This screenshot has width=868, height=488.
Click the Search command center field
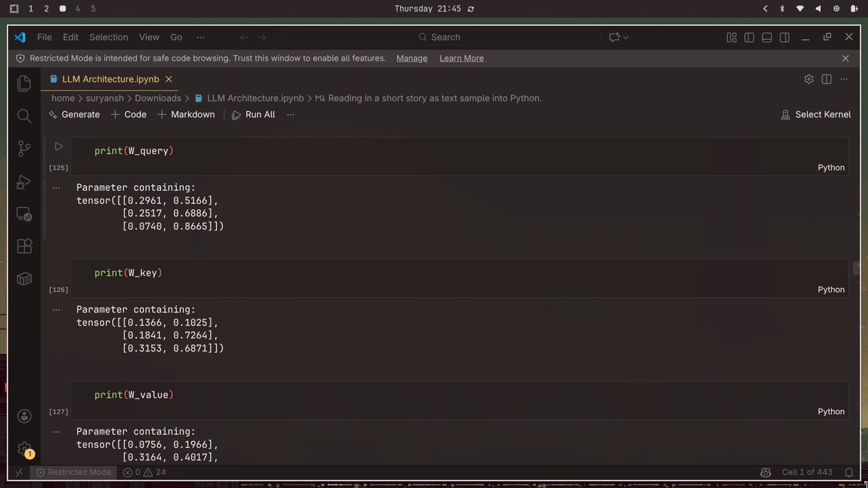pyautogui.click(x=438, y=37)
